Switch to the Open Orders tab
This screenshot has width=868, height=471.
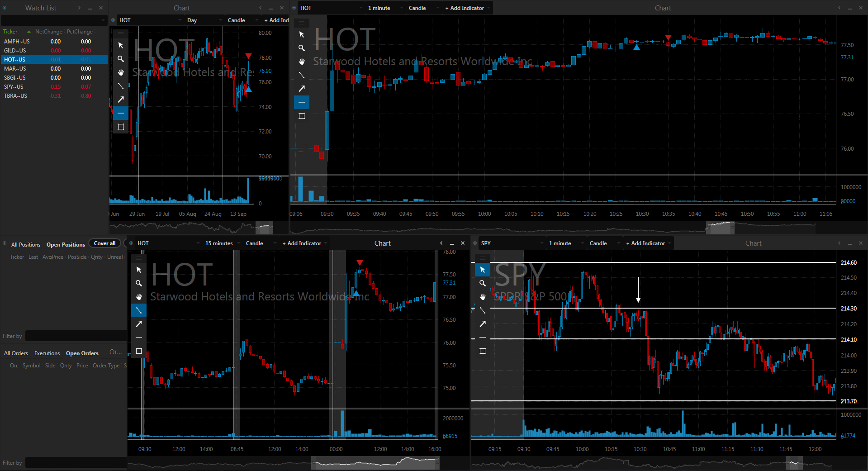point(82,353)
